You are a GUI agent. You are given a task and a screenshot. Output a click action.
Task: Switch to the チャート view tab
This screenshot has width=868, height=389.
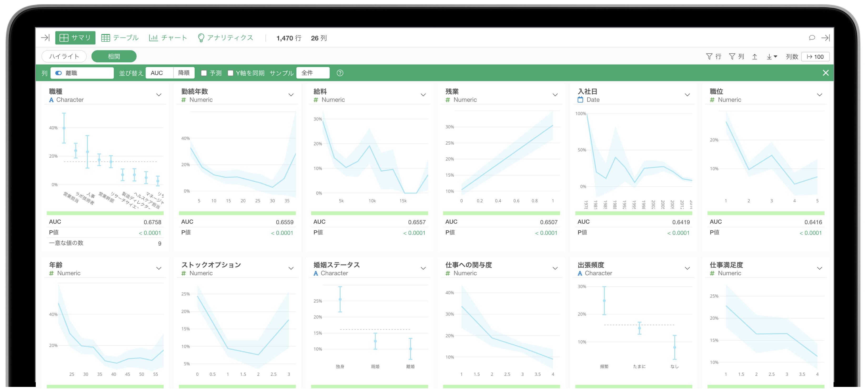coord(168,38)
